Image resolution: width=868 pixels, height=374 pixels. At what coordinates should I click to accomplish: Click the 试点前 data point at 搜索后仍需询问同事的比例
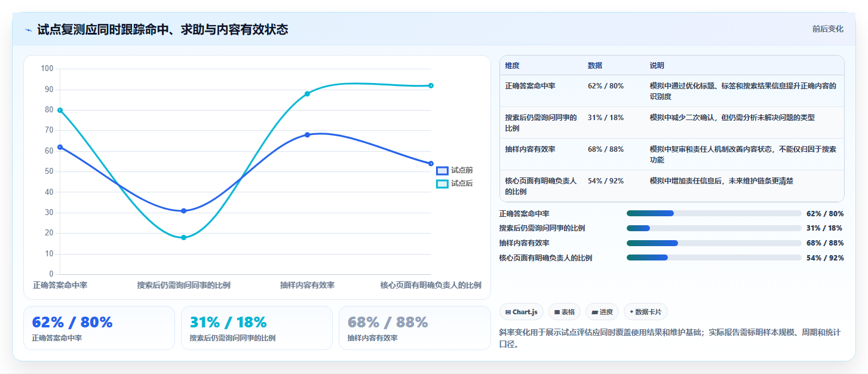183,211
